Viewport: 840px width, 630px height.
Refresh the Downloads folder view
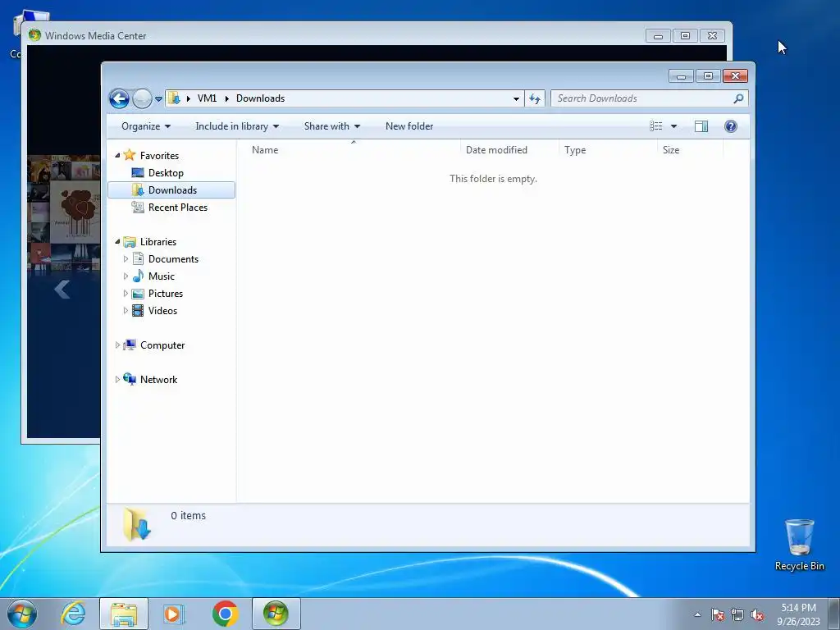click(x=535, y=98)
